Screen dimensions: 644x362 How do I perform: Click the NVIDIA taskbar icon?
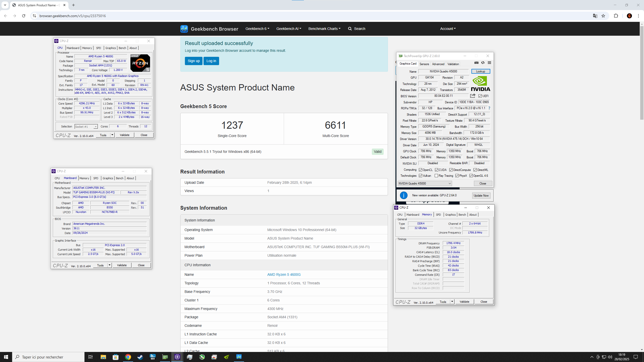click(x=226, y=357)
